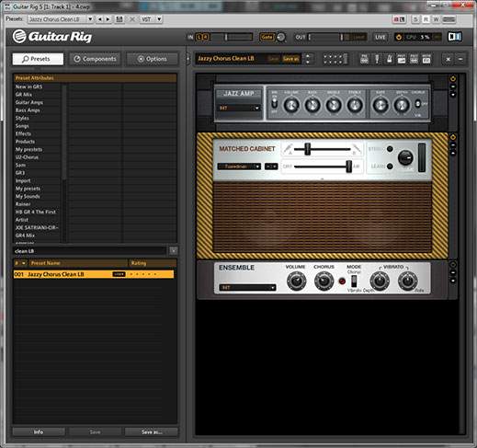477x448 pixels.
Task: Toggle the Matched Cabinet Stereo button
Action: 390,149
